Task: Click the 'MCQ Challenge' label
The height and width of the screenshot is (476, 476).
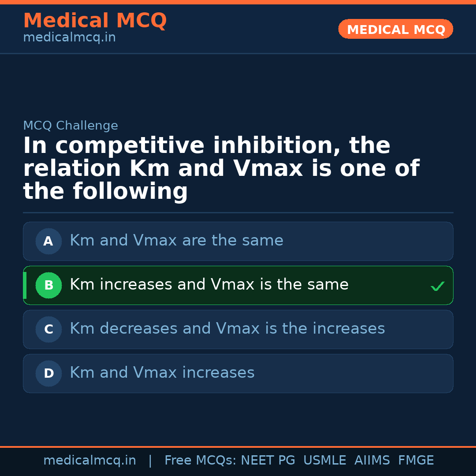Action: click(x=71, y=126)
